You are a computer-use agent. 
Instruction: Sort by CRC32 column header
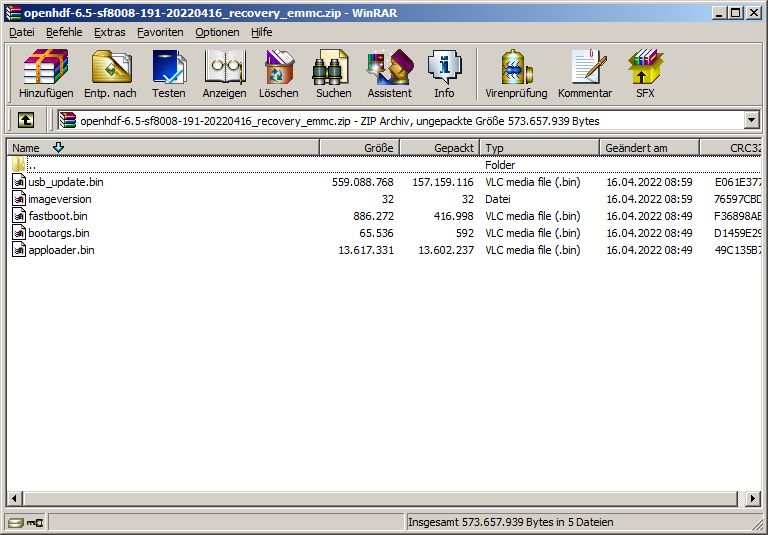coord(731,147)
